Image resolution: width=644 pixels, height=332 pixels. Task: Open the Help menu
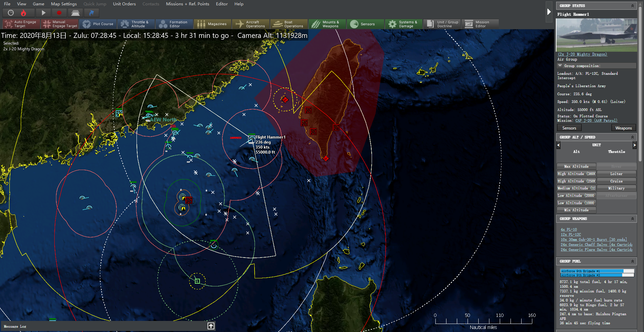(239, 4)
